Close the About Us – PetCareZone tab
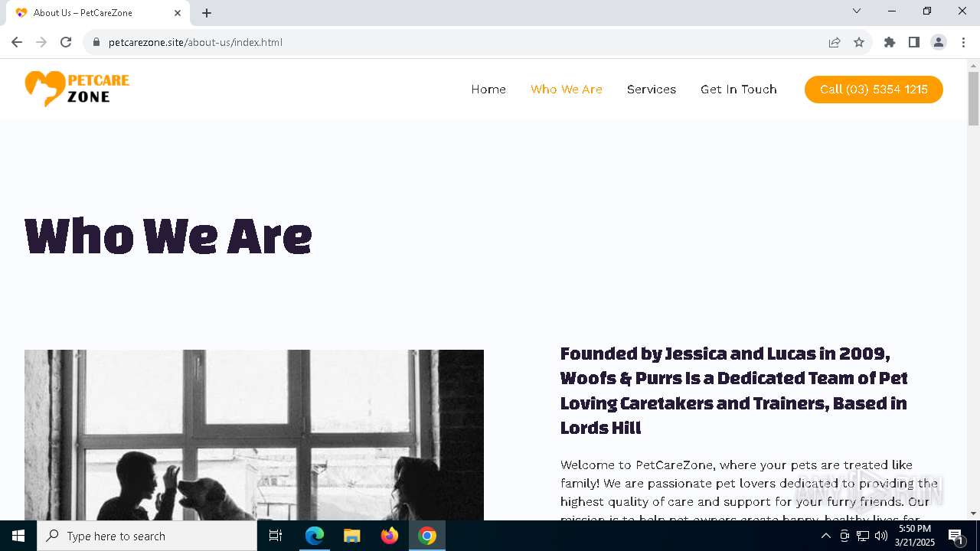The image size is (980, 551). point(178,13)
